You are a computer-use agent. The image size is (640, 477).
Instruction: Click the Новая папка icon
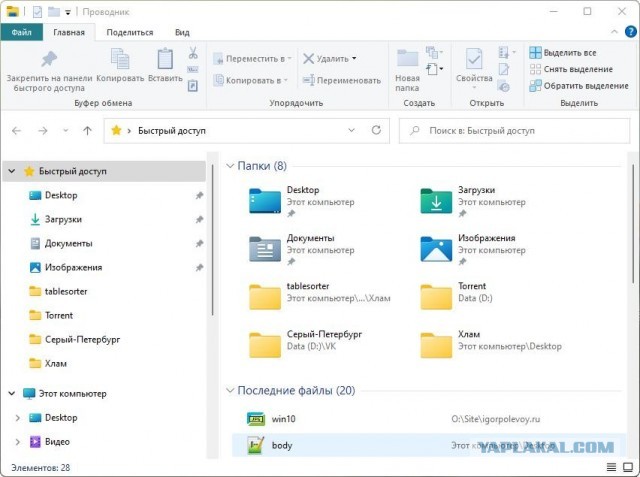point(407,58)
